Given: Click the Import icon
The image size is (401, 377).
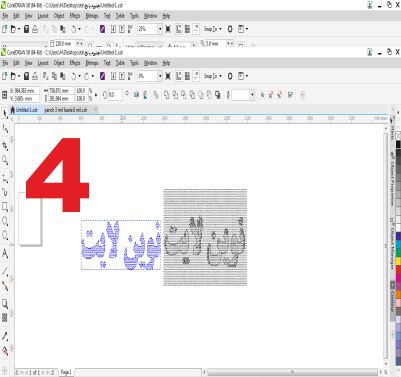Looking at the screenshot, I should tap(113, 76).
